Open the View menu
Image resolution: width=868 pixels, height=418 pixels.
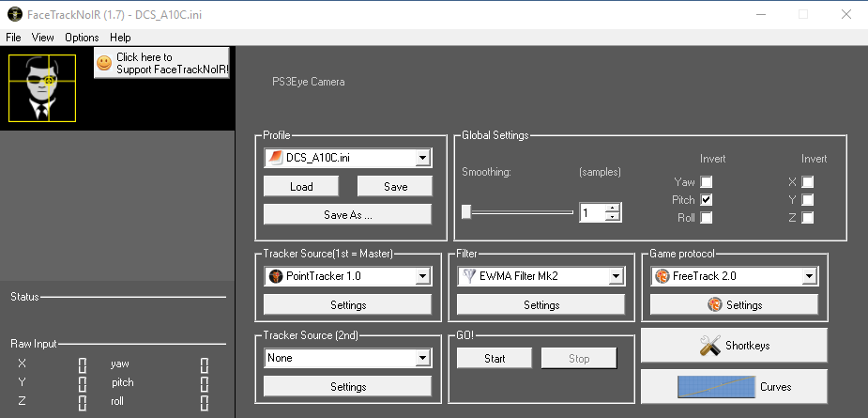pos(42,38)
